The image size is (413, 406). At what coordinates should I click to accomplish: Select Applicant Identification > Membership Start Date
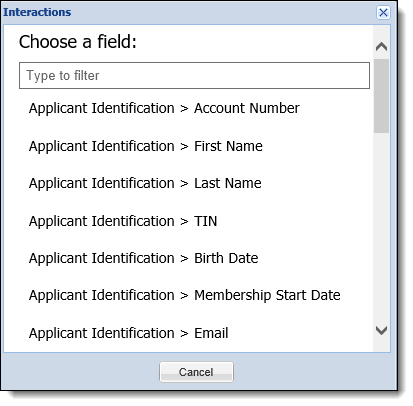[x=185, y=295]
